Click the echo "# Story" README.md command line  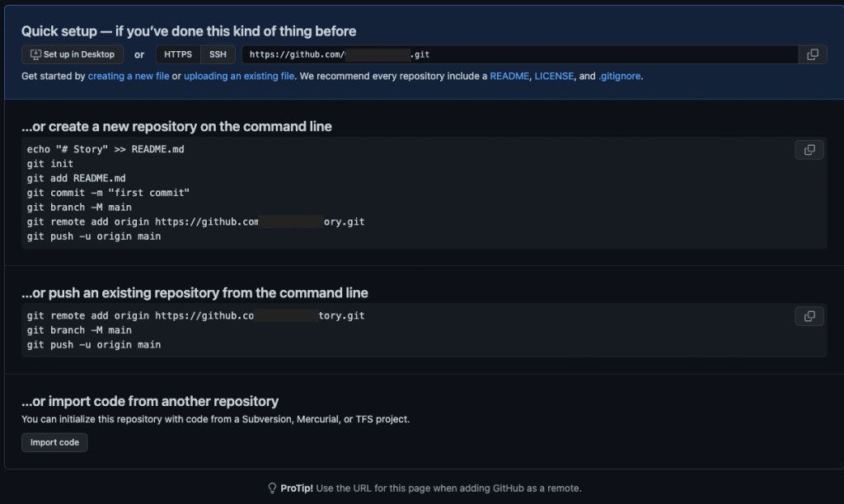click(x=105, y=149)
